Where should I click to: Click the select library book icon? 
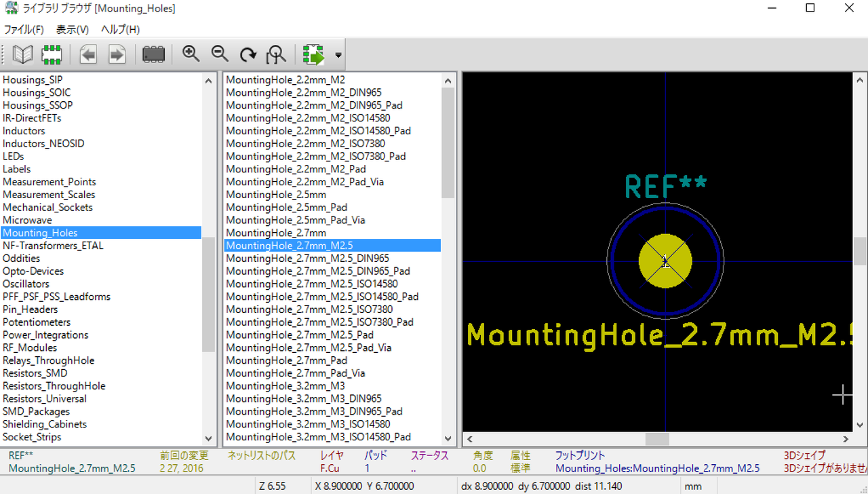tap(23, 54)
